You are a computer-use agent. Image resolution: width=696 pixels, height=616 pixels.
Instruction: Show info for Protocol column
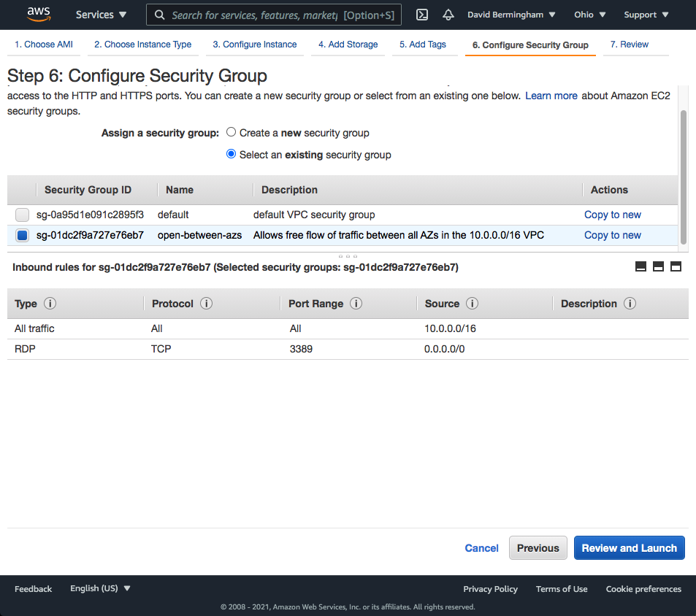207,304
